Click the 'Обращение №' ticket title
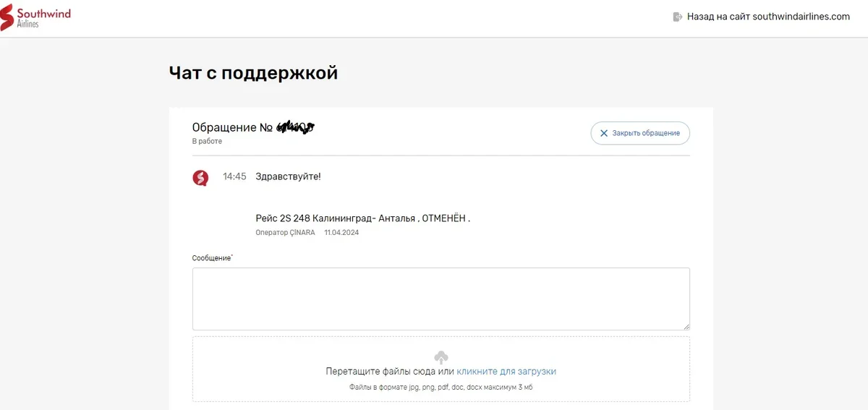 tap(231, 127)
